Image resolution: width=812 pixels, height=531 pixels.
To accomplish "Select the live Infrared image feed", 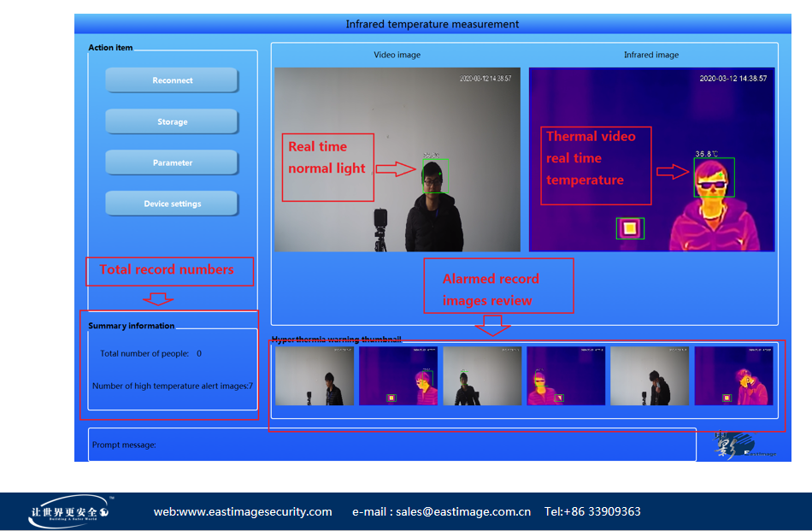I will click(x=651, y=160).
